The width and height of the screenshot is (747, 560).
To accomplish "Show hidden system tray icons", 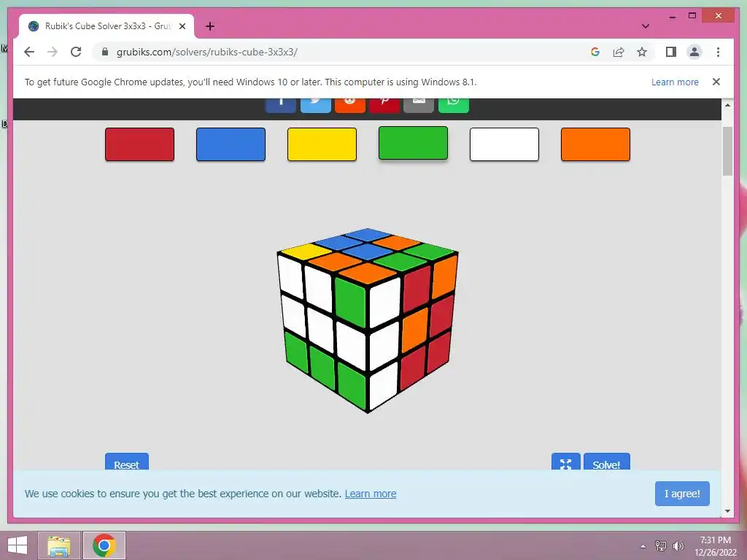I will (643, 546).
